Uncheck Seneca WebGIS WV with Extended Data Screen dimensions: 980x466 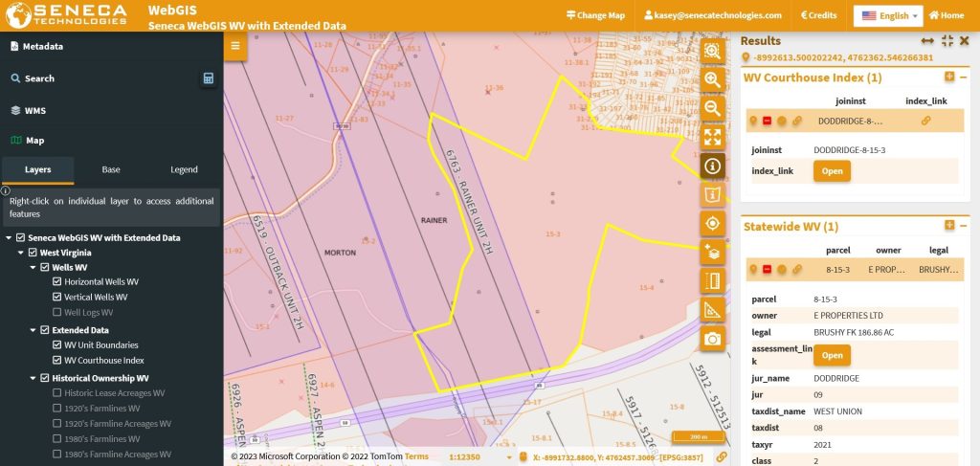(x=21, y=237)
